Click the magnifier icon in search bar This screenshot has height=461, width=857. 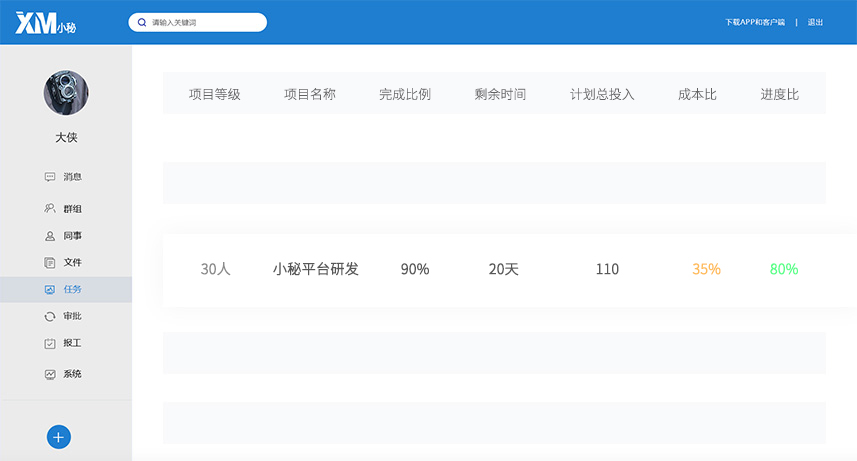(x=142, y=22)
